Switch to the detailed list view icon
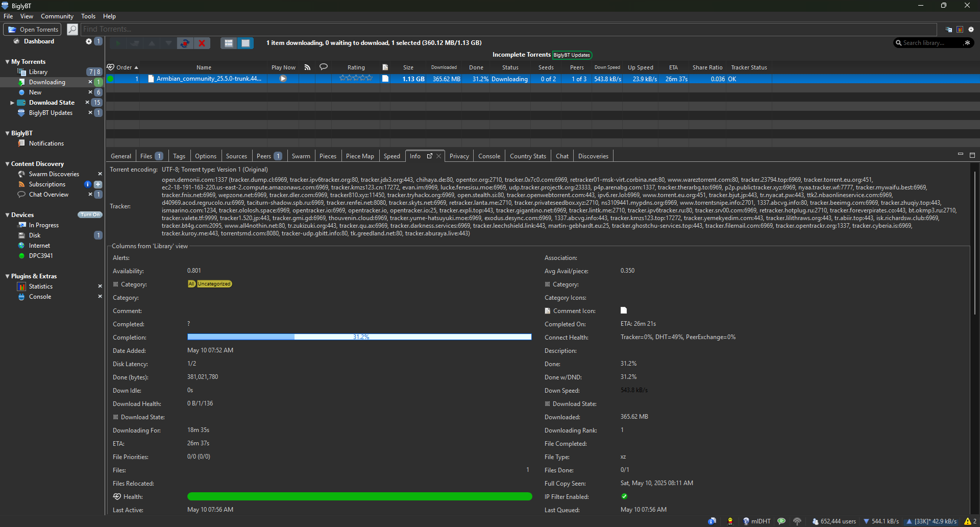 tap(246, 43)
